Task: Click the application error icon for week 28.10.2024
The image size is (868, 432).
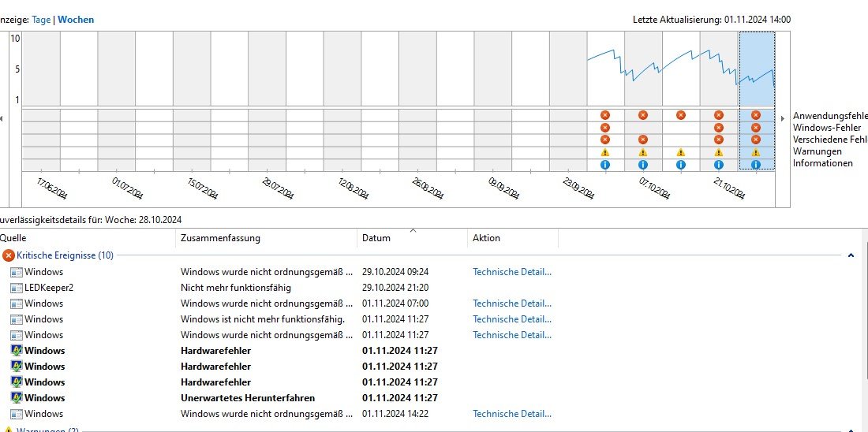Action: tap(756, 115)
